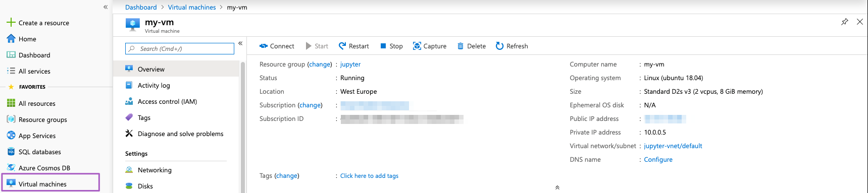Click the Create a resource plus icon
Image resolution: width=868 pixels, height=193 pixels.
(x=11, y=22)
